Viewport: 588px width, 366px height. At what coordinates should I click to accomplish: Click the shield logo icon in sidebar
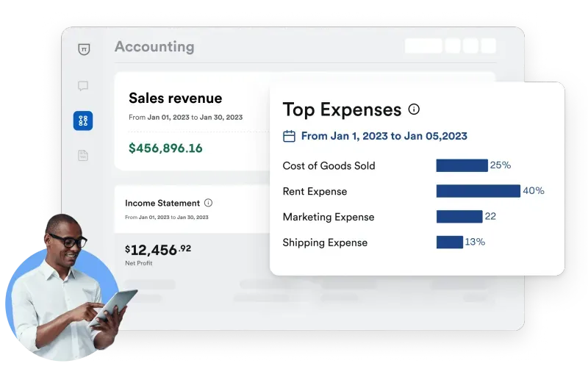[x=83, y=49]
